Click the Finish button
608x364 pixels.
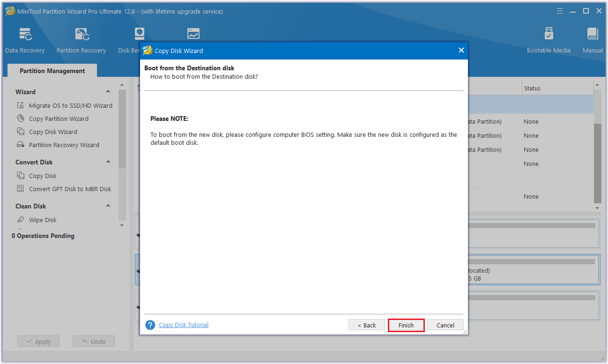click(x=406, y=325)
